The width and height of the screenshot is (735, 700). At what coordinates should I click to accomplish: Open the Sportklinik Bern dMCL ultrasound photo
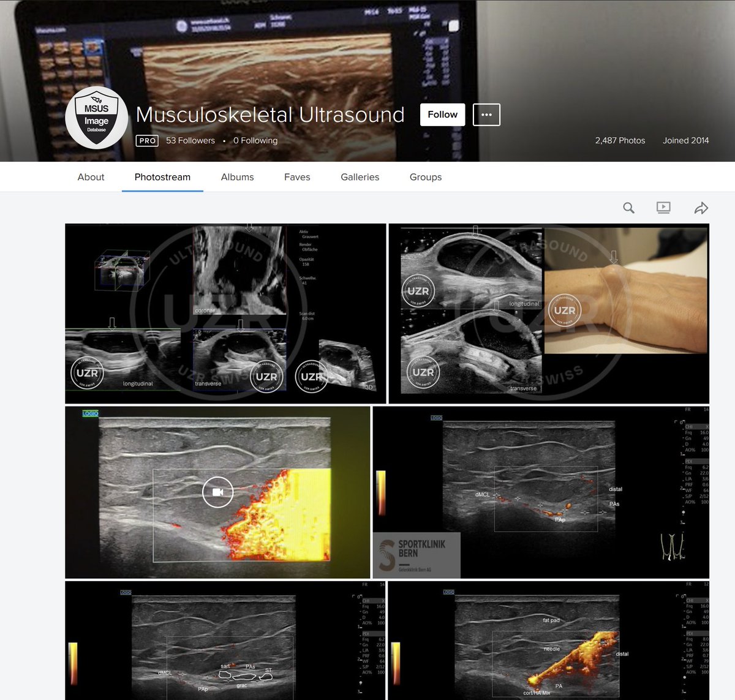point(541,492)
